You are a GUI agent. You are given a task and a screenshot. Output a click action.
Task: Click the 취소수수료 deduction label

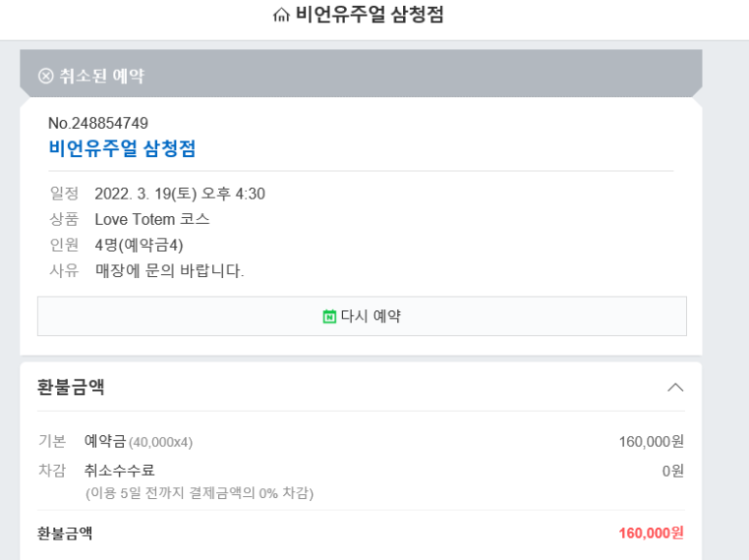click(119, 471)
